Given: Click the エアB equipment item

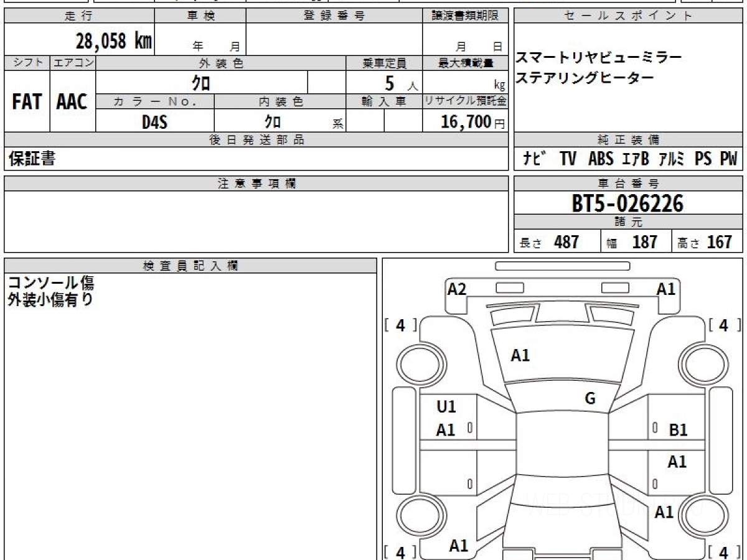Looking at the screenshot, I should (636, 159).
